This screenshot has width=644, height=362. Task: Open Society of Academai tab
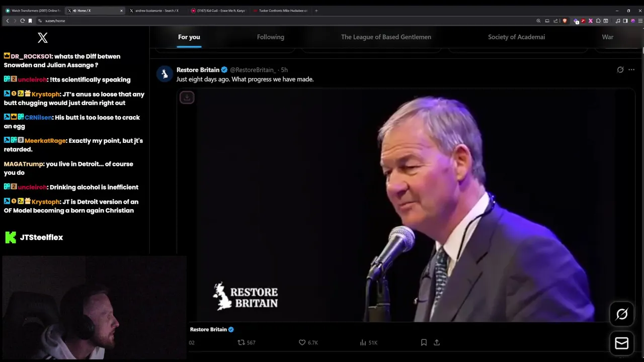516,37
